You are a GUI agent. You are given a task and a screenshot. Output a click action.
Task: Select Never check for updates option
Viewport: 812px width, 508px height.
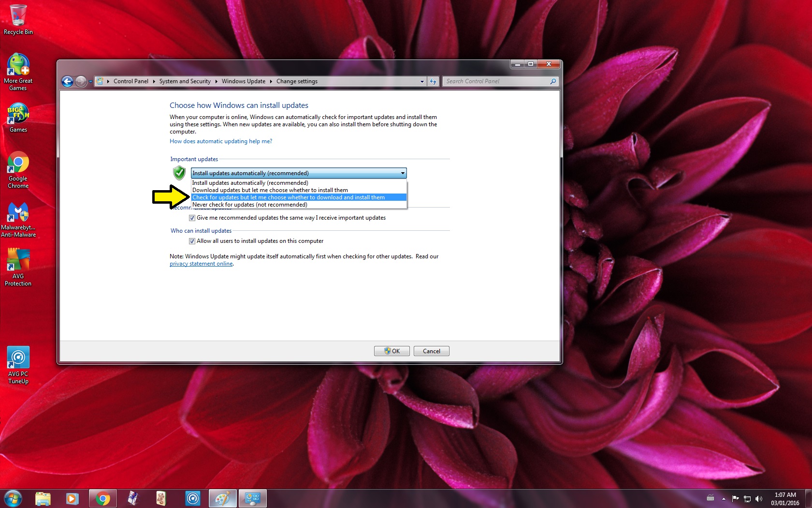[x=299, y=205]
